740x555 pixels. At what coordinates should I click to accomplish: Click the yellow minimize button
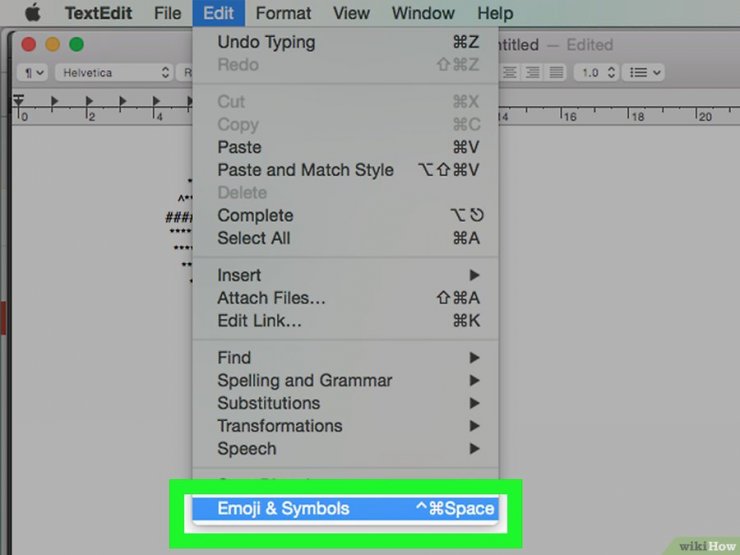(x=52, y=44)
